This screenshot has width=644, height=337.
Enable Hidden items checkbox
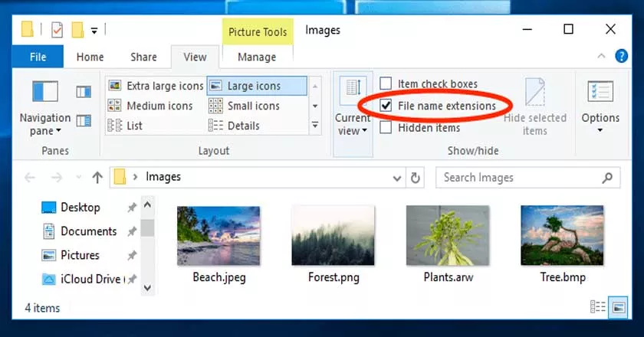(x=385, y=128)
